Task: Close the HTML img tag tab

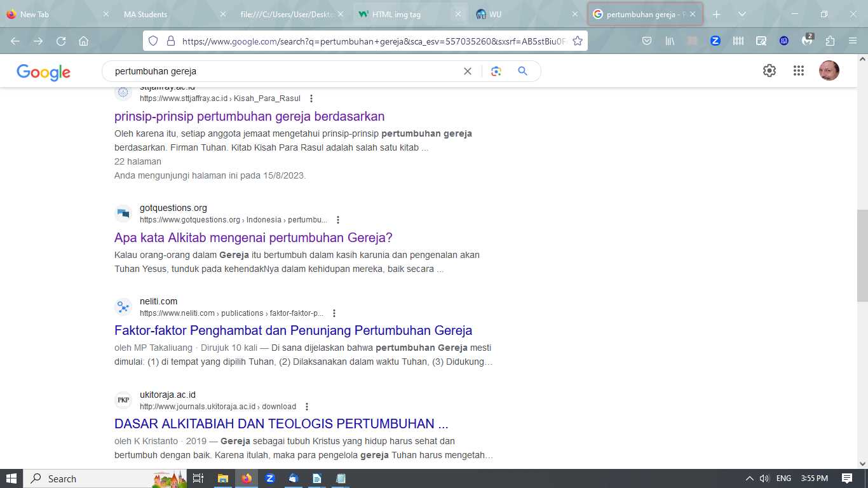Action: [x=458, y=14]
